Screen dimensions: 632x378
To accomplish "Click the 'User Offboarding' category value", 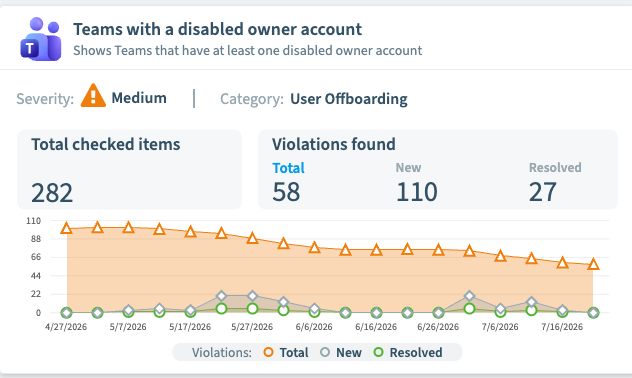I will pos(349,99).
